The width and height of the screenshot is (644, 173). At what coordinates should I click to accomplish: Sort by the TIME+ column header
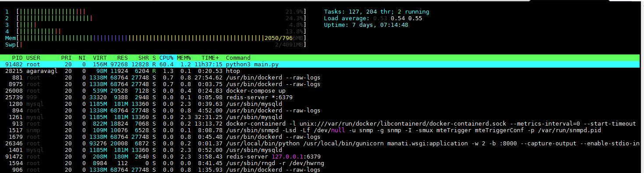210,58
